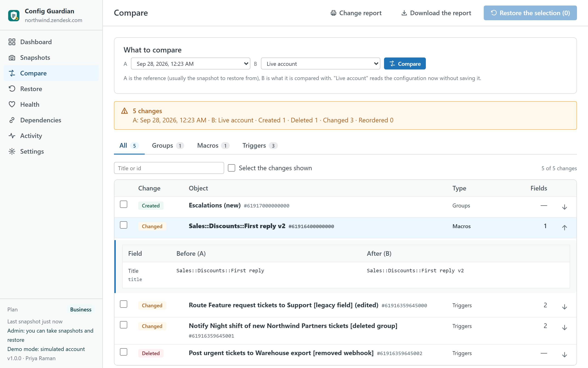Select the Notify Night shift trigger checkbox
The height and width of the screenshot is (368, 588).
coord(124,325)
